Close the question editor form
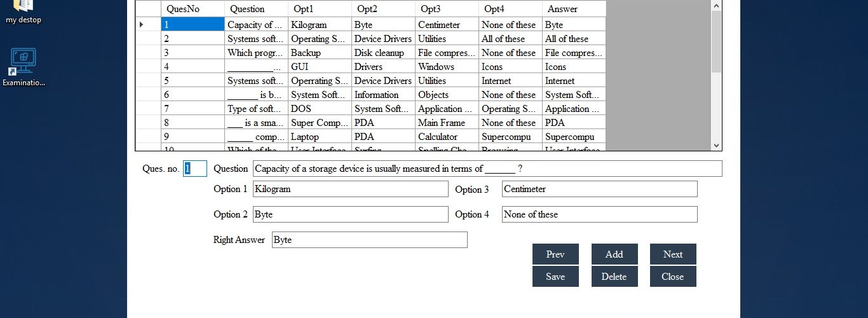 (x=673, y=277)
